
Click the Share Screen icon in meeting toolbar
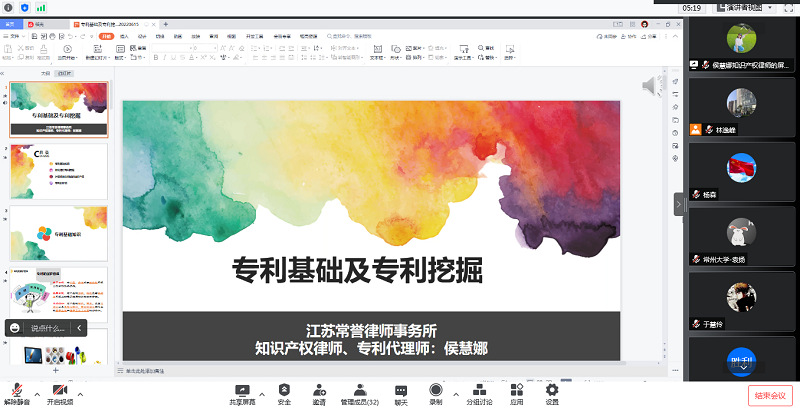point(242,391)
